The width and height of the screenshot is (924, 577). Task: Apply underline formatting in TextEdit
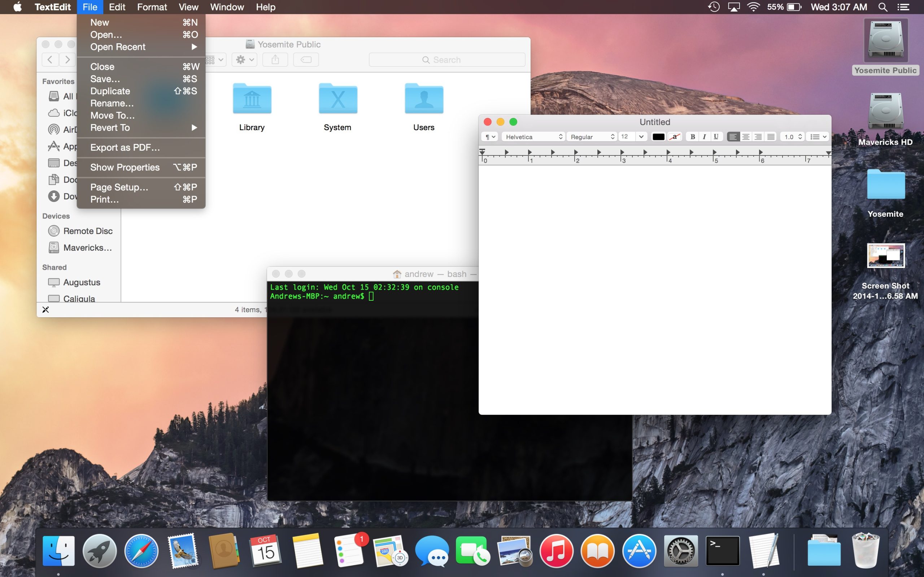[x=716, y=137]
